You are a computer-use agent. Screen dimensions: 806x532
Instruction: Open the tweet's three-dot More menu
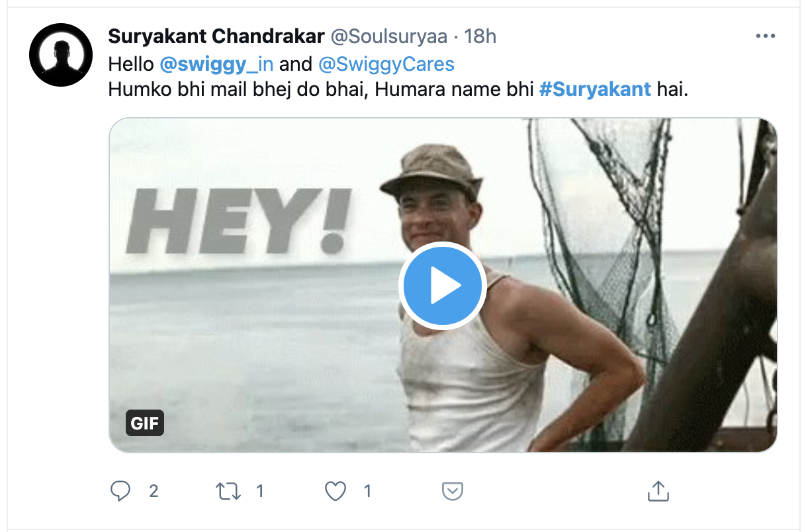(x=765, y=36)
